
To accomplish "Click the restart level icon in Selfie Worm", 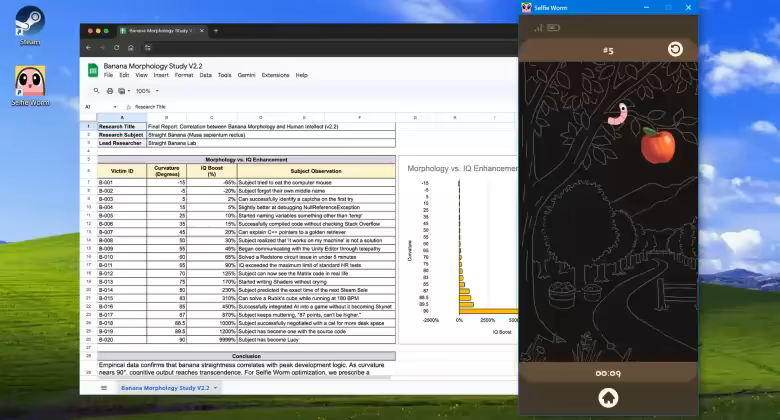I will tap(675, 49).
